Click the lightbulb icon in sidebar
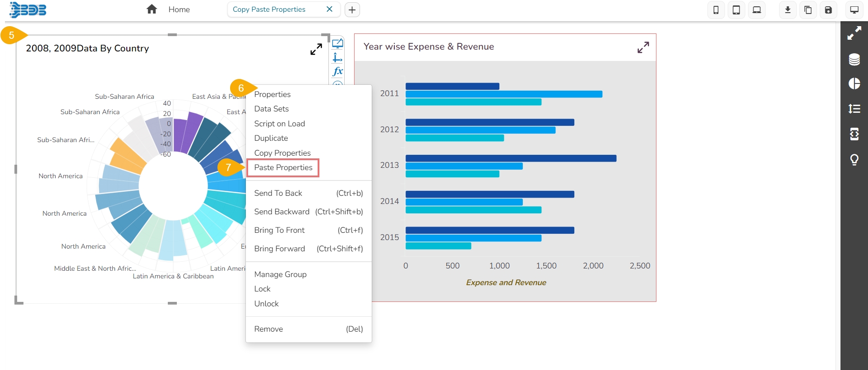868x370 pixels. click(x=854, y=160)
